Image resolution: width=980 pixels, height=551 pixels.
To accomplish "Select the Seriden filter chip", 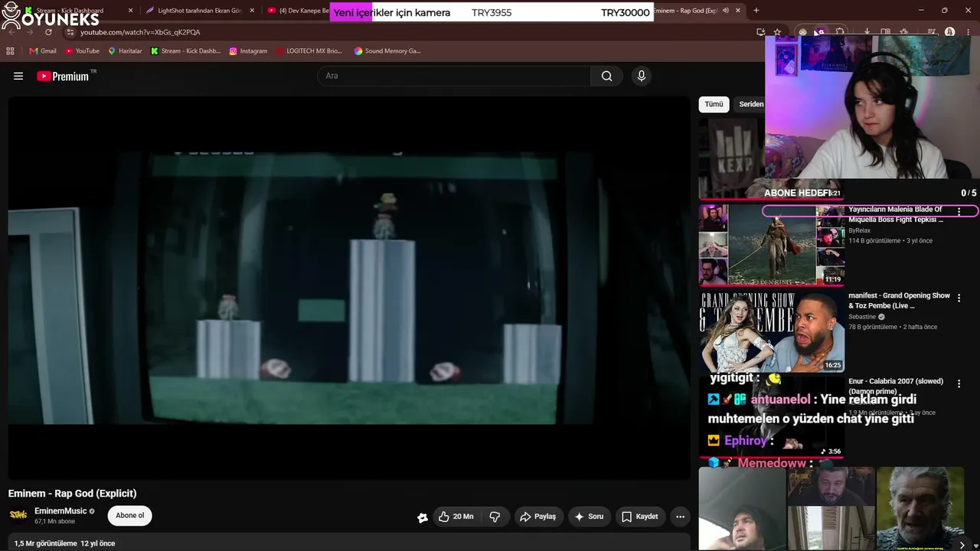I will coord(750,104).
